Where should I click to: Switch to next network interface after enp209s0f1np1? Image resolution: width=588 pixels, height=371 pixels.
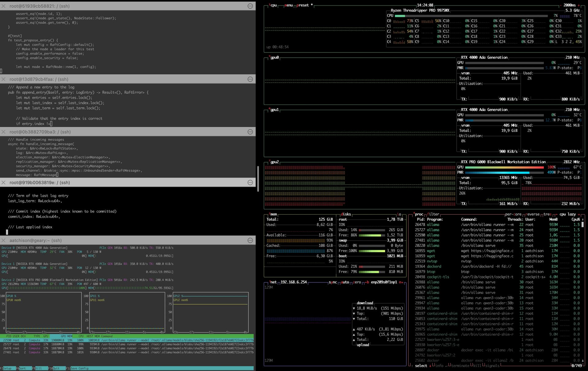tap(401, 282)
